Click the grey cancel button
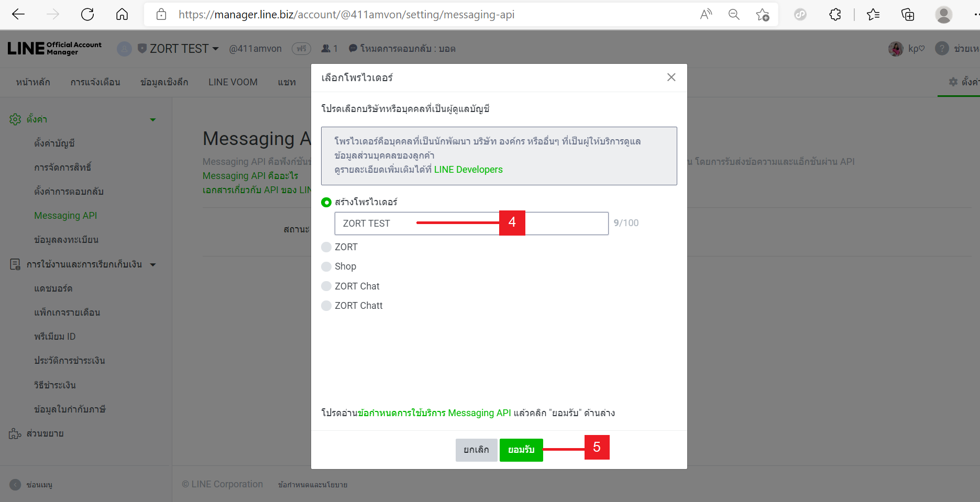 tap(476, 450)
